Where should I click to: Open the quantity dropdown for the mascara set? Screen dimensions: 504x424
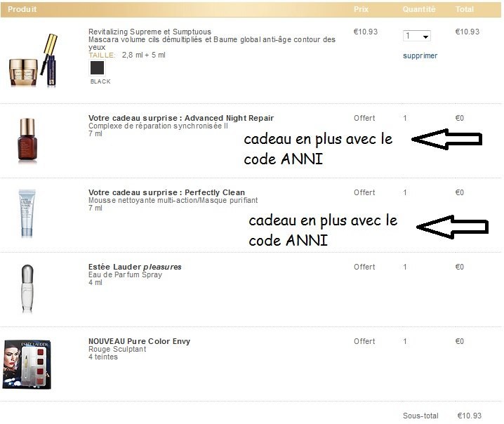[x=416, y=36]
